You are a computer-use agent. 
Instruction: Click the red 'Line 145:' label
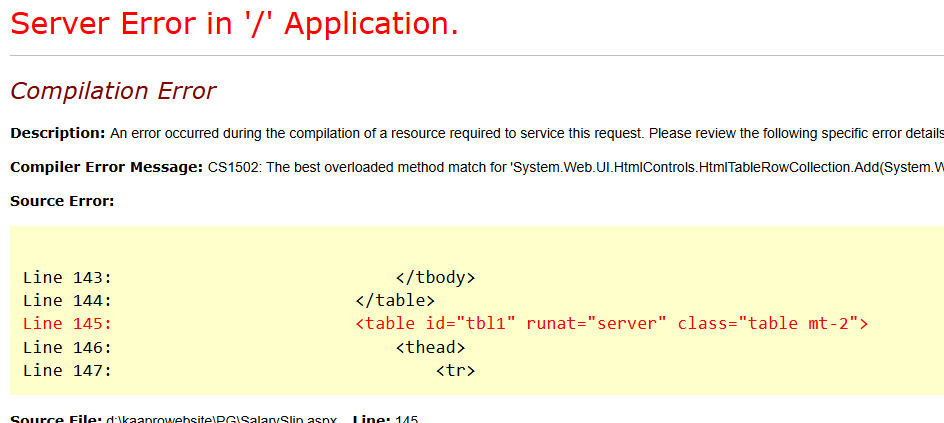[x=67, y=324]
